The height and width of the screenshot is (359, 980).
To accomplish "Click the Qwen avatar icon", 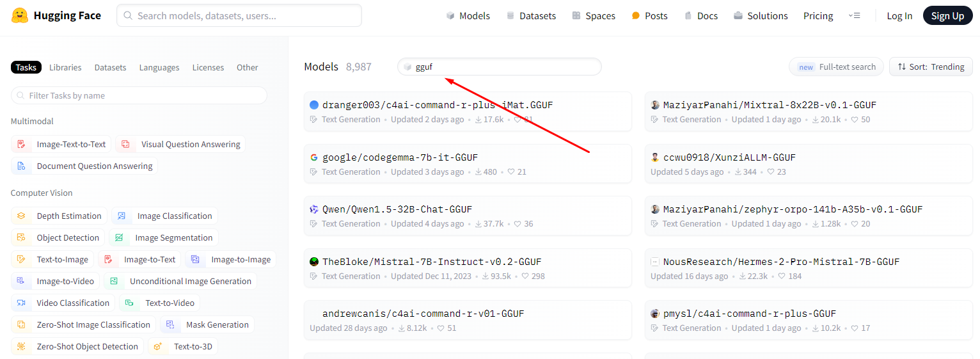I will coord(314,209).
